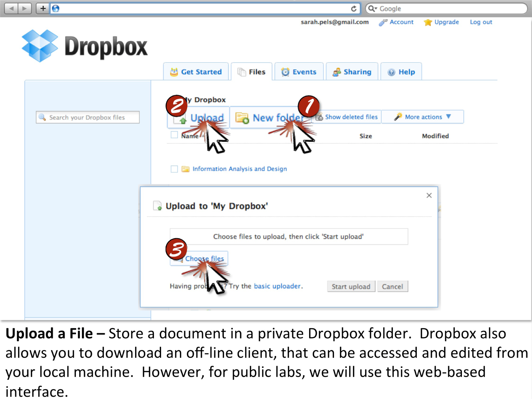Open the Information Analysis and Design folder
This screenshot has width=532, height=399.
(x=240, y=169)
